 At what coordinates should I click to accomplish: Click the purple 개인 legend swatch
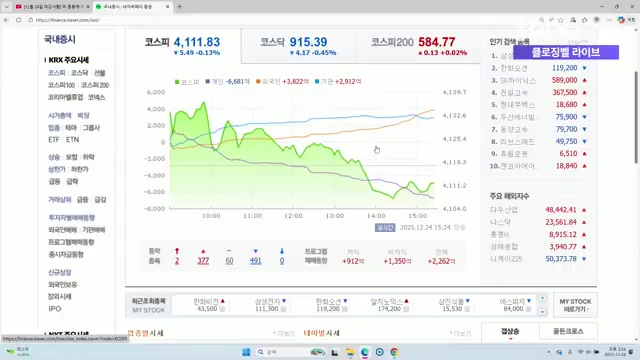pyautogui.click(x=207, y=82)
